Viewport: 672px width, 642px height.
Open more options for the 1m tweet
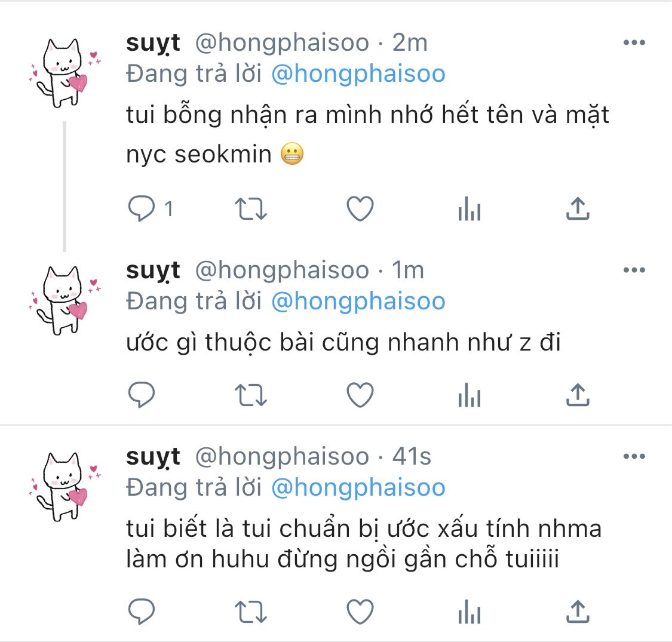[634, 270]
